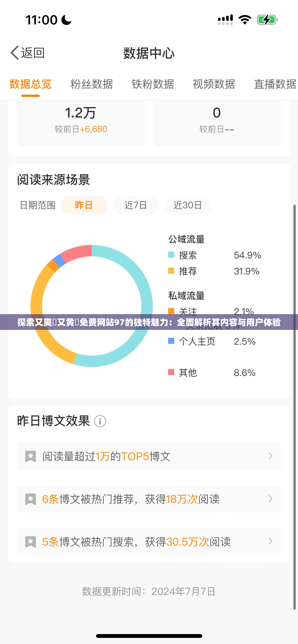Expand the TOP5博文 row chevron

[270, 457]
